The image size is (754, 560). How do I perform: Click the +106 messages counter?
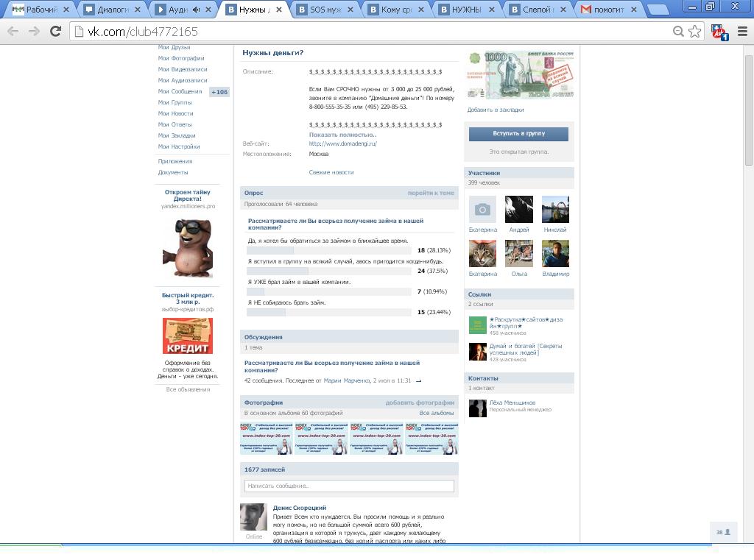point(219,92)
